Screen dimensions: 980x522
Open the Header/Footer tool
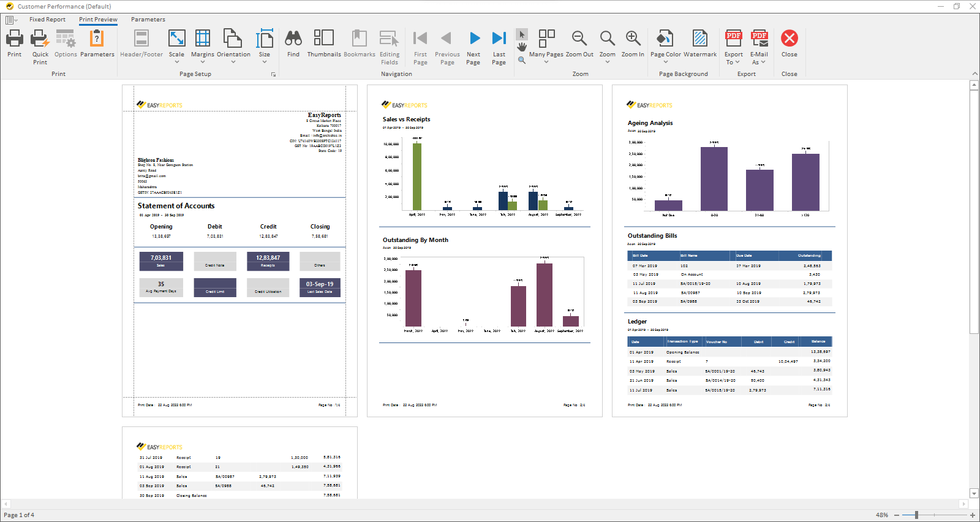coord(141,39)
